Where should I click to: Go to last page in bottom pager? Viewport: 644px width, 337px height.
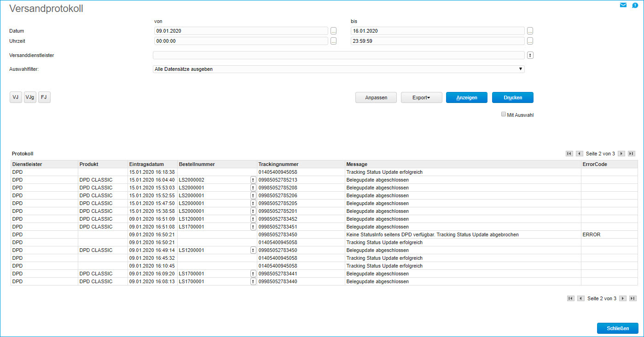click(633, 298)
